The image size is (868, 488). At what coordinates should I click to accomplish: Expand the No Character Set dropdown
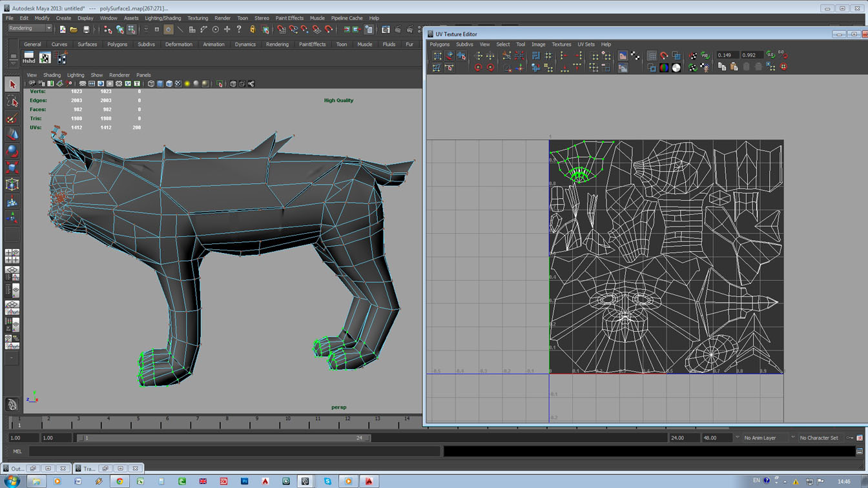pos(793,438)
